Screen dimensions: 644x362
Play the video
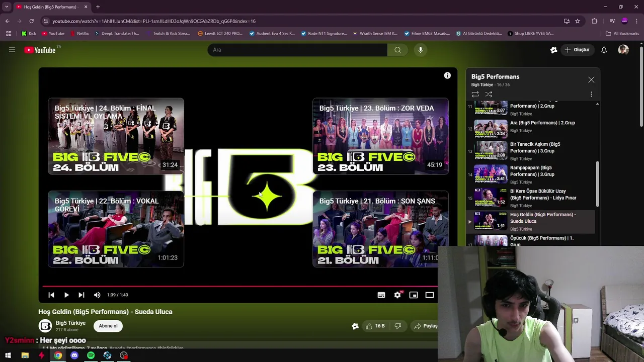coord(66,295)
